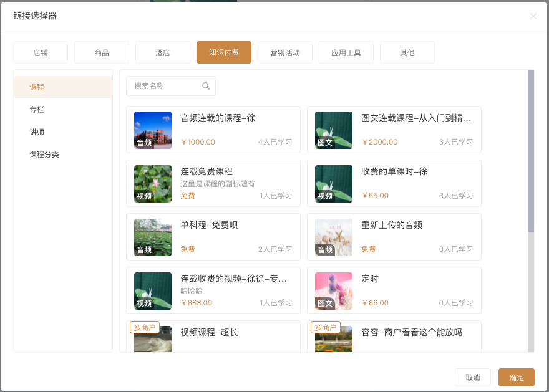The image size is (549, 392).
Task: Click the search magnifier icon
Action: tap(205, 85)
